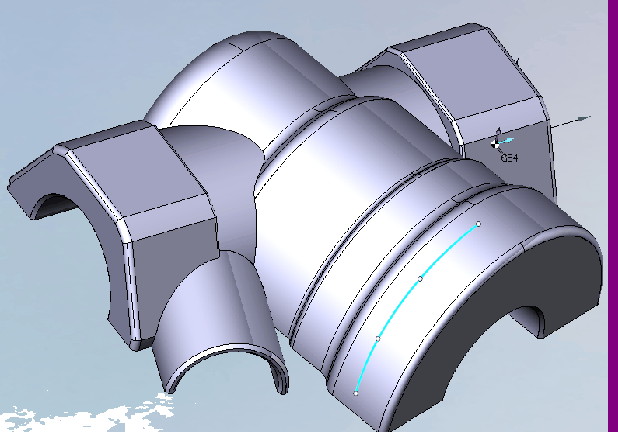618x432 pixels.
Task: Click the bottom endpoint of the cyan spline
Action: click(356, 393)
